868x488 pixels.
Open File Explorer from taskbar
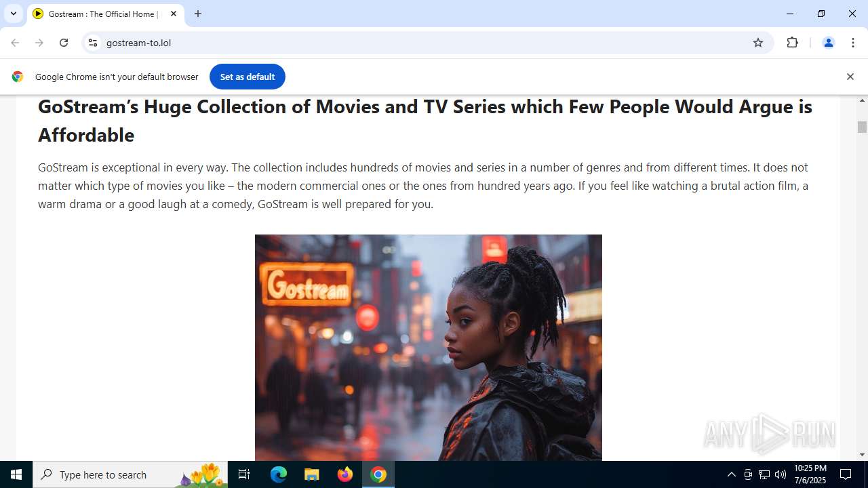[312, 474]
